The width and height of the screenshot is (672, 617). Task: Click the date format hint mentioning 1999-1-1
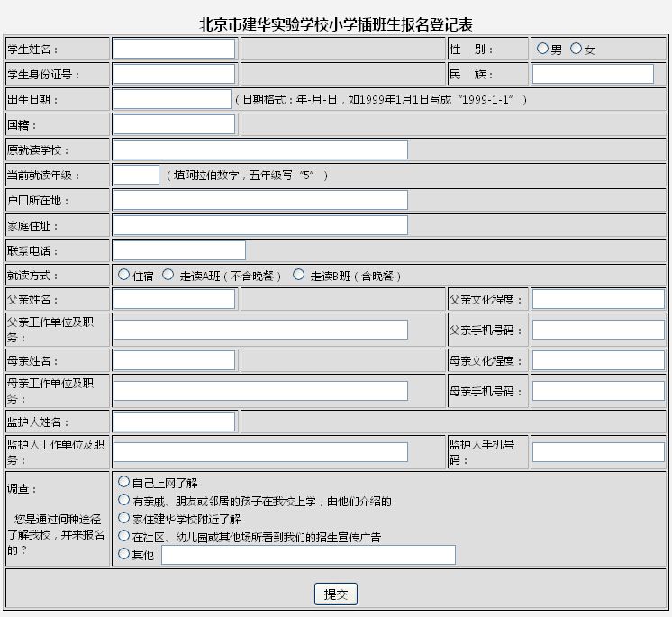[x=380, y=100]
